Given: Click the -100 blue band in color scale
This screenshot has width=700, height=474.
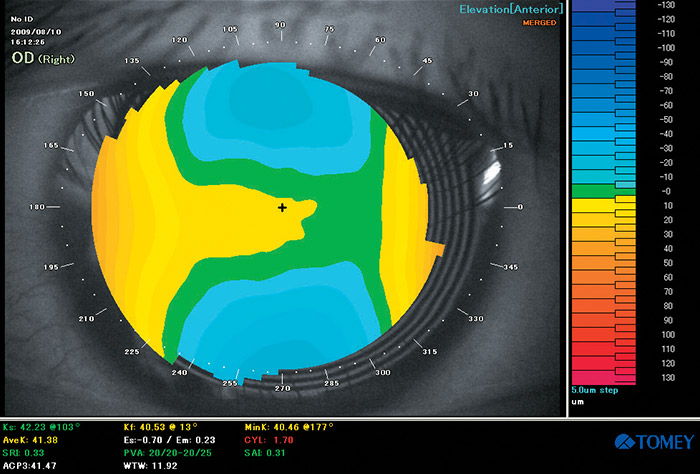Looking at the screenshot, I should pyautogui.click(x=604, y=48).
